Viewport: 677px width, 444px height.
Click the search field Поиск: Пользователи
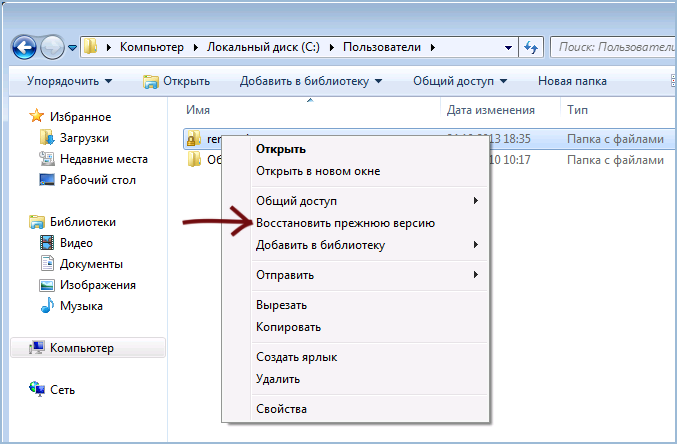tap(612, 46)
